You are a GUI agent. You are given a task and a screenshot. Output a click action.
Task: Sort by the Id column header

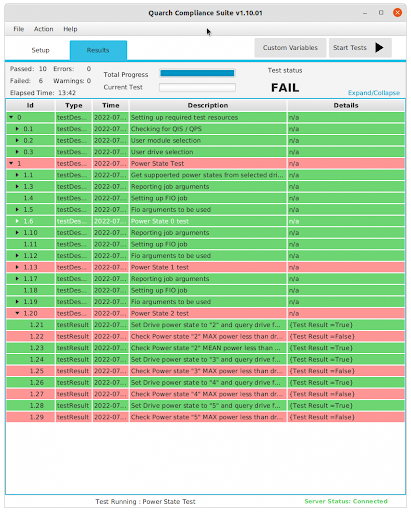(30, 105)
